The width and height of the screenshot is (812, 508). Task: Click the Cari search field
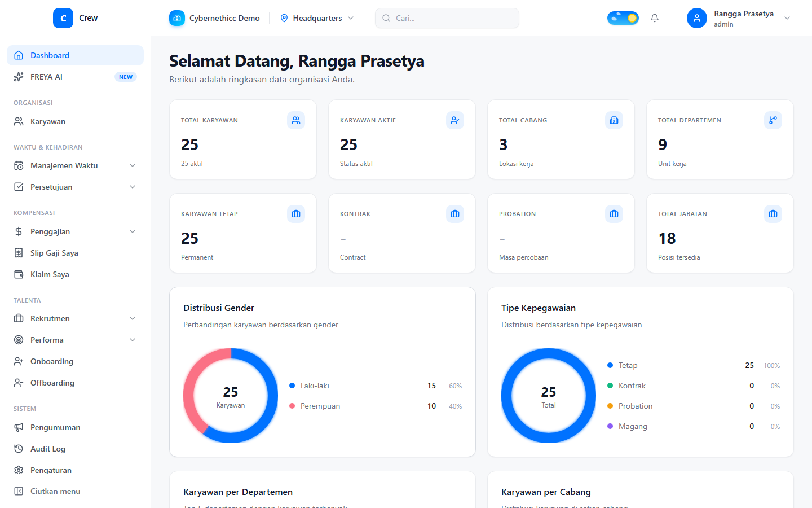tap(447, 18)
